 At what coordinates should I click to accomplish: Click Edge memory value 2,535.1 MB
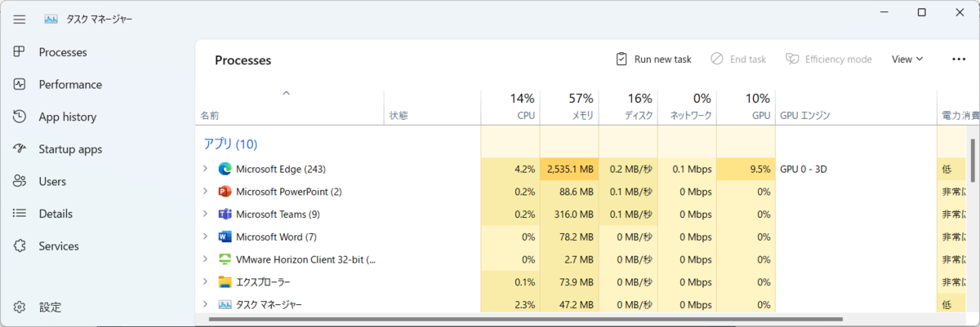[x=570, y=169]
